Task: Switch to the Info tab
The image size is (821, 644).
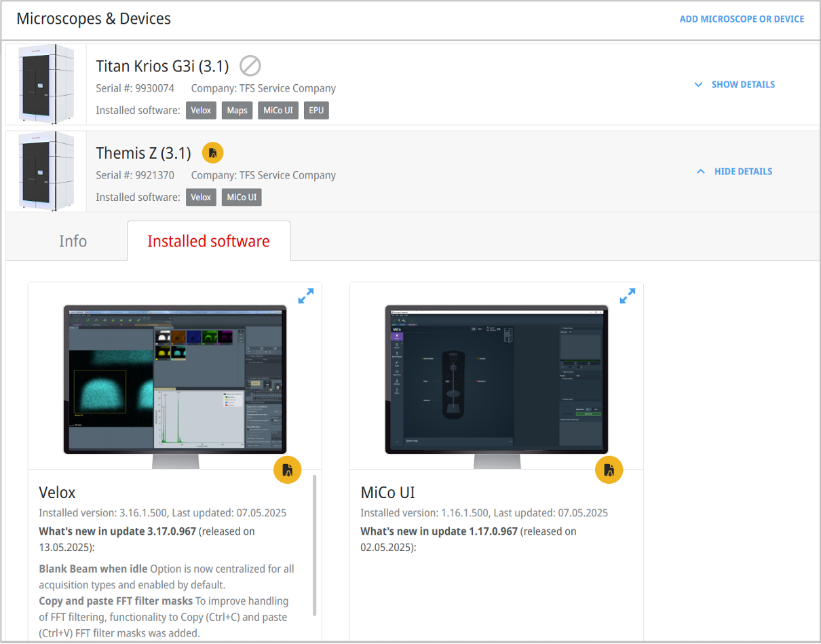Action: pos(73,241)
